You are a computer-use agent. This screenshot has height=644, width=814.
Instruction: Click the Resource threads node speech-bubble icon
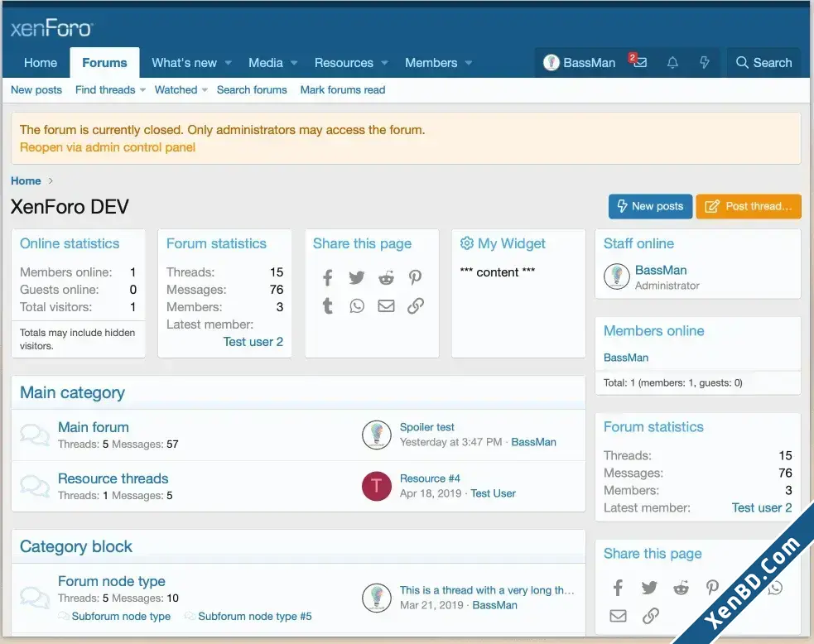point(35,486)
